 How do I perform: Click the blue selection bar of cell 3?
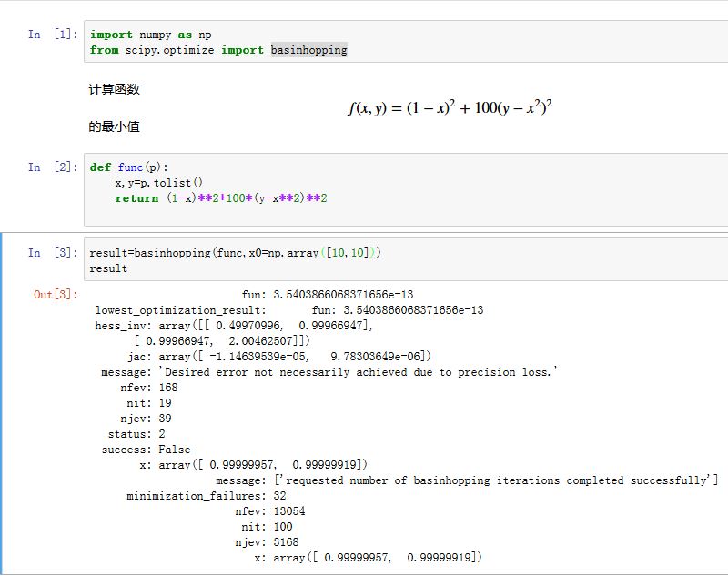tap(3, 400)
